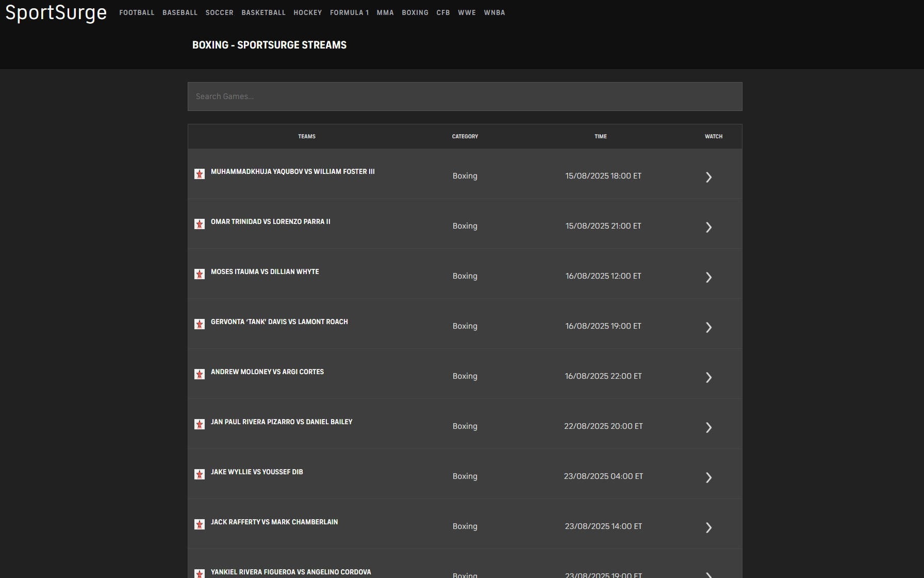This screenshot has height=578, width=924.
Task: Click the boxing icon for Rafferty vs Chamberlain
Action: click(200, 524)
